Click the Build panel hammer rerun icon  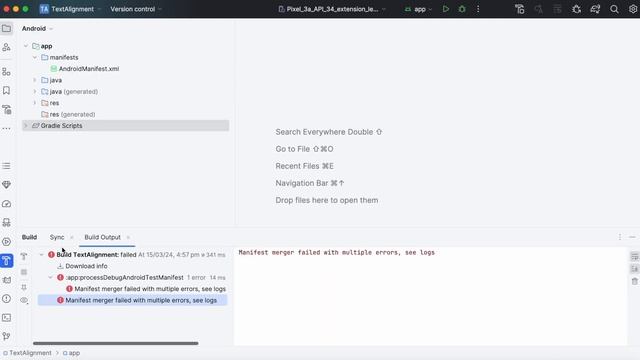click(x=24, y=256)
